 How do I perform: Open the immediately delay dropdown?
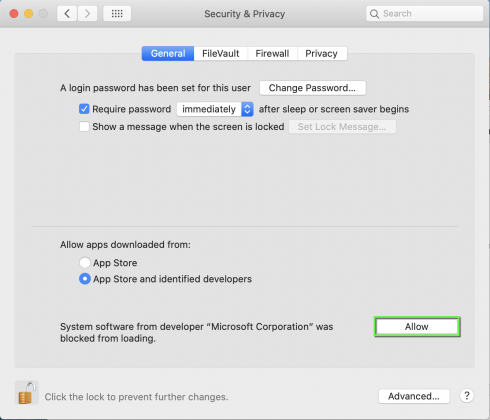click(215, 109)
